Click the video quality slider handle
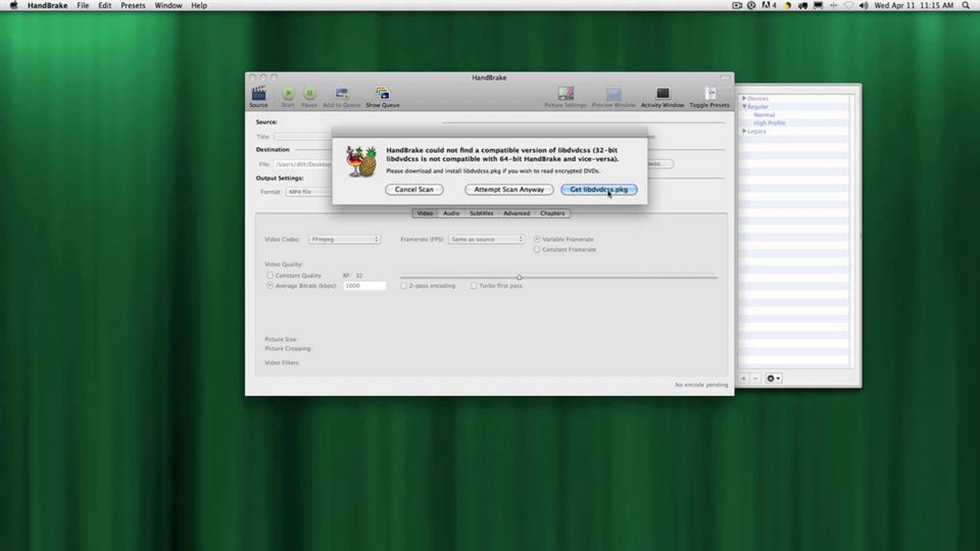 point(519,278)
